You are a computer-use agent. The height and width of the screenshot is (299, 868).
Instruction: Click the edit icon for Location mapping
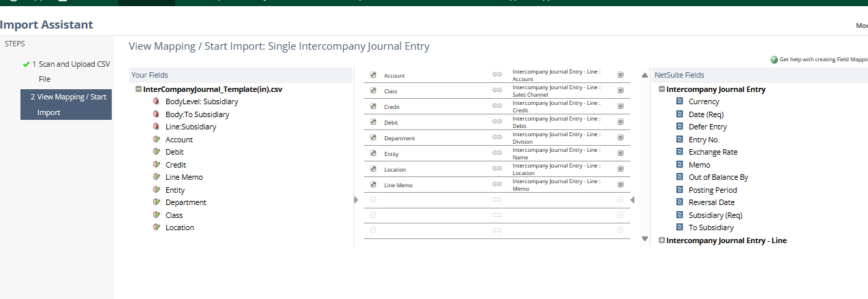(373, 169)
